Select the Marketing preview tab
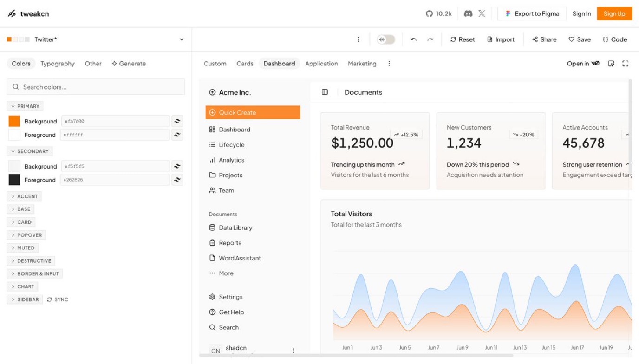639x364 pixels. click(x=362, y=64)
